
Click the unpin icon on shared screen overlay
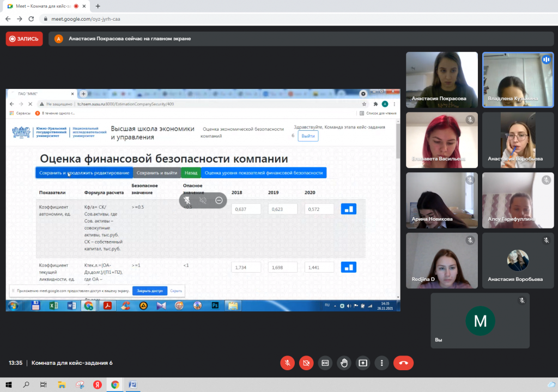(x=187, y=200)
